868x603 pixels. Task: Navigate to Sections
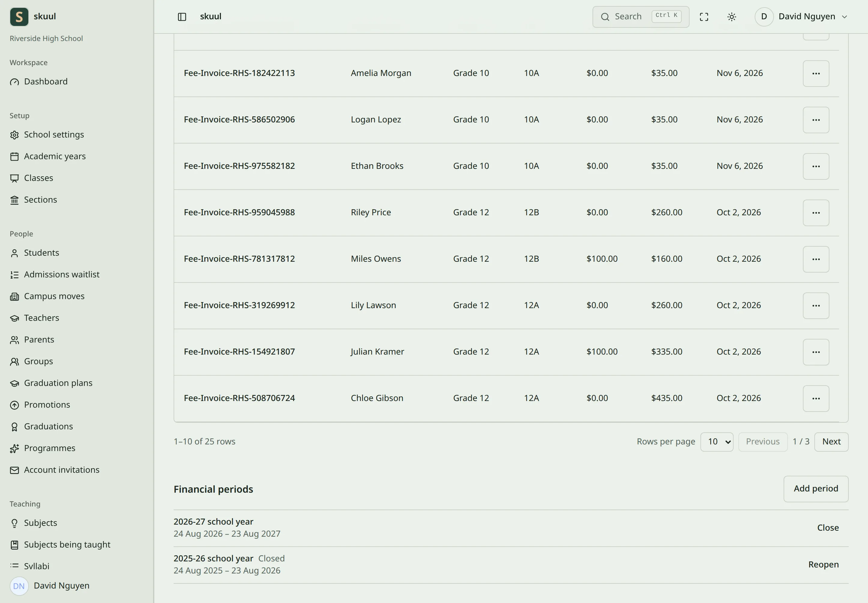tap(33, 200)
